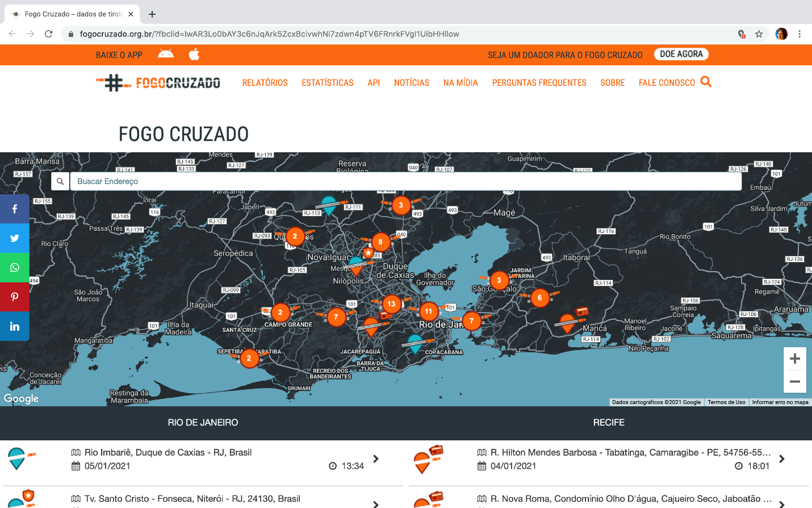Open the cluster marker numbered 6
812x508 pixels.
point(540,298)
